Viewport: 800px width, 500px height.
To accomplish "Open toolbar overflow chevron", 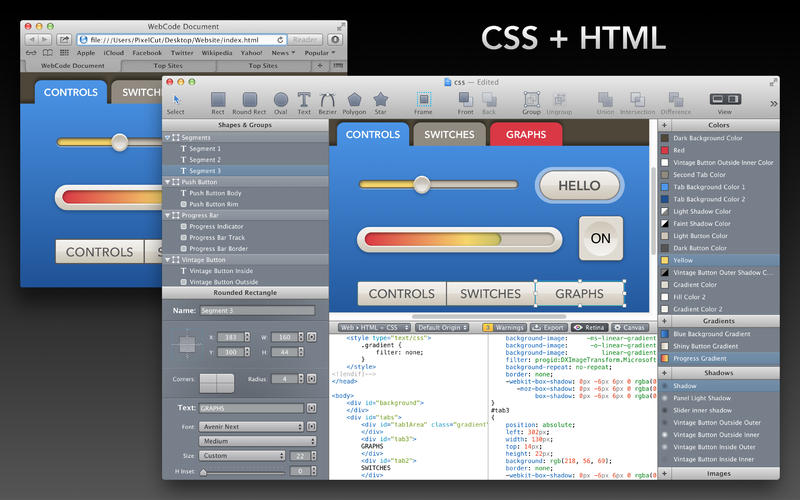I will 773,104.
